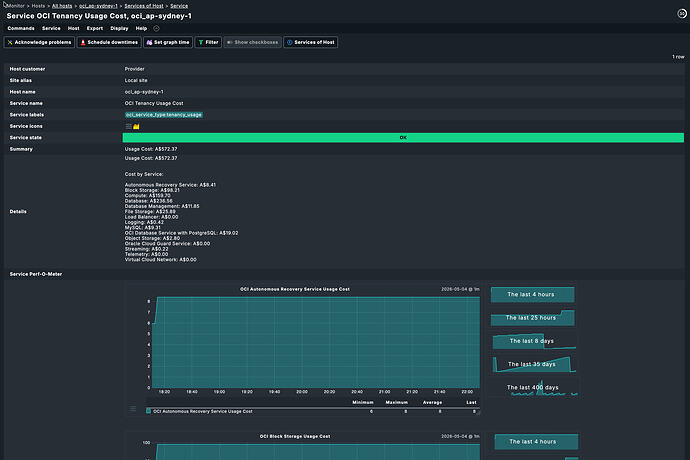Viewport: 690px width, 460px height.
Task: Open the Service menu in the menu bar
Action: point(51,29)
